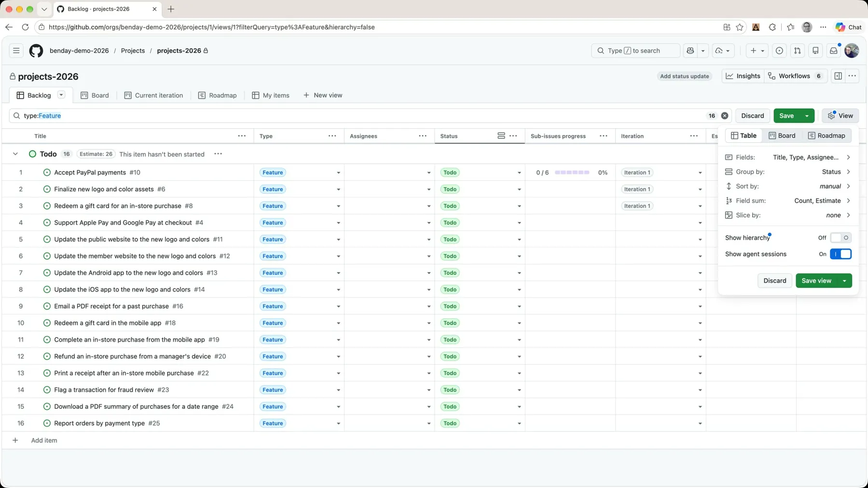Open Backlog tab dropdown arrow

click(61, 95)
